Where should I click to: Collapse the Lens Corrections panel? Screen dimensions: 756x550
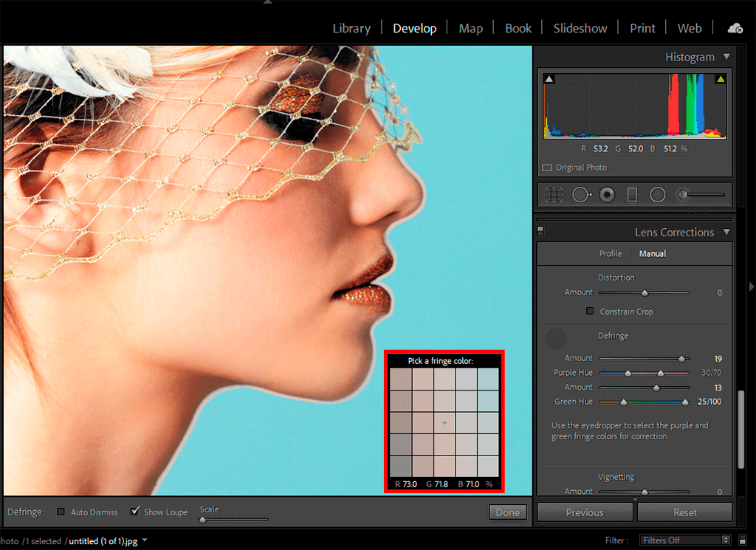tap(726, 233)
